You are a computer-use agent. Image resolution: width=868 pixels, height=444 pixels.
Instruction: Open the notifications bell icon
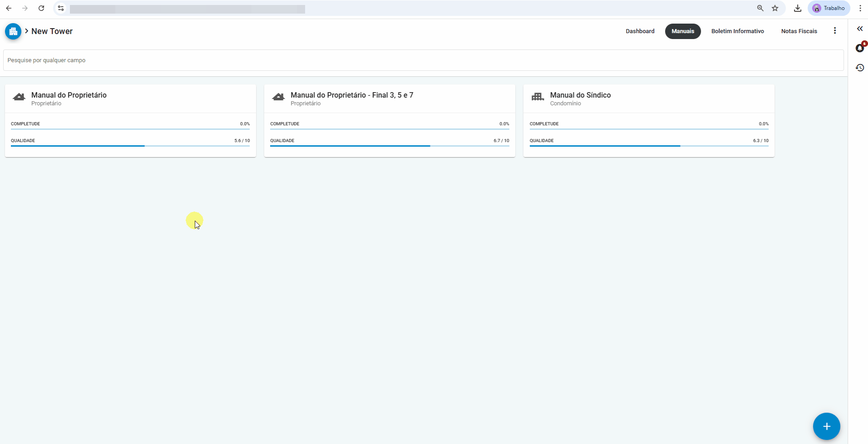point(860,48)
